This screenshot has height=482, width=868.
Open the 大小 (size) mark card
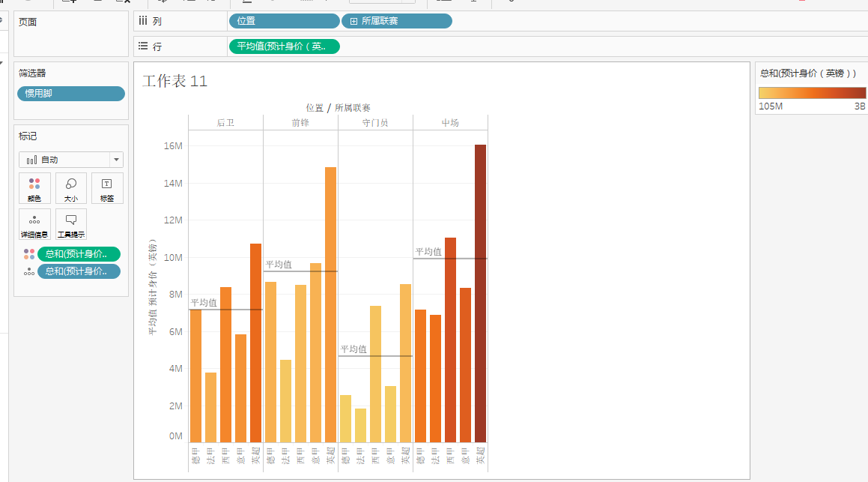coord(71,188)
